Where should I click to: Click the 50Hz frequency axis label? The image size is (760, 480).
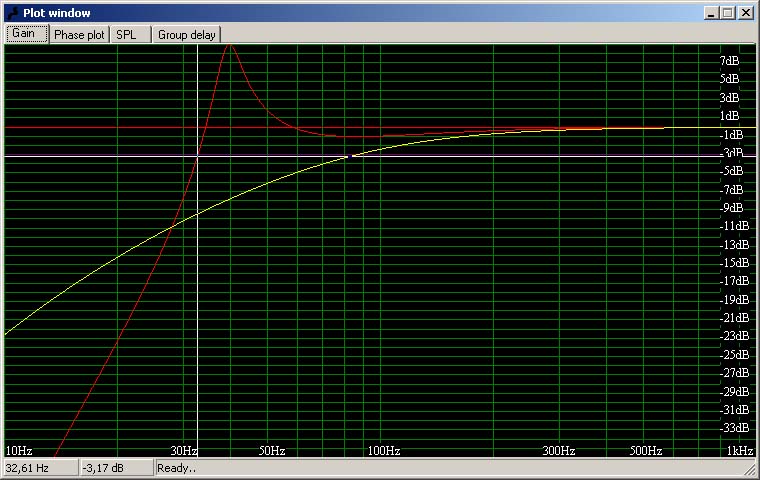click(x=272, y=451)
